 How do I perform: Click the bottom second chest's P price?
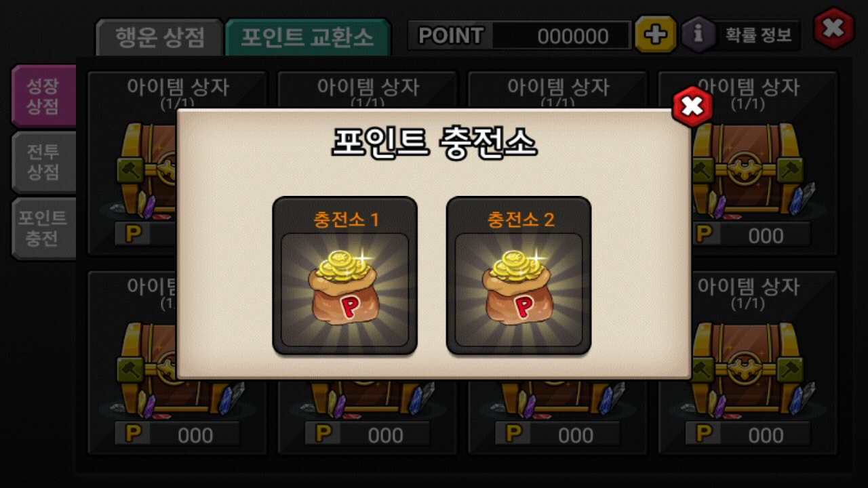point(368,434)
